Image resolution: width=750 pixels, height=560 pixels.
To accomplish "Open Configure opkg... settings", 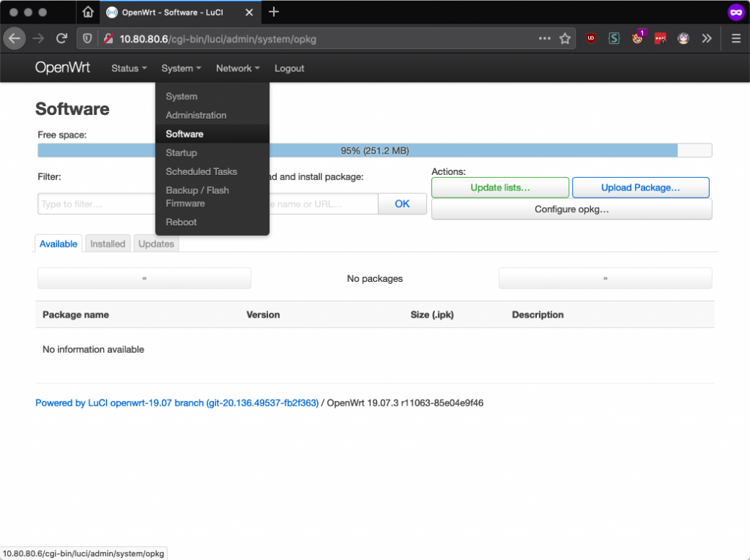I will tap(571, 209).
